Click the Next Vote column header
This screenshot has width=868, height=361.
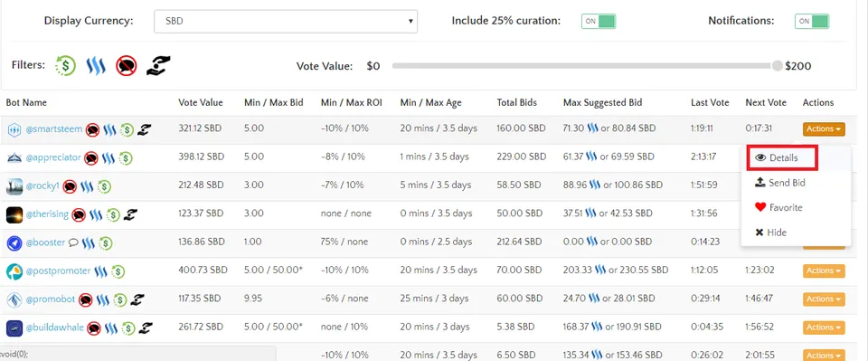coord(766,102)
